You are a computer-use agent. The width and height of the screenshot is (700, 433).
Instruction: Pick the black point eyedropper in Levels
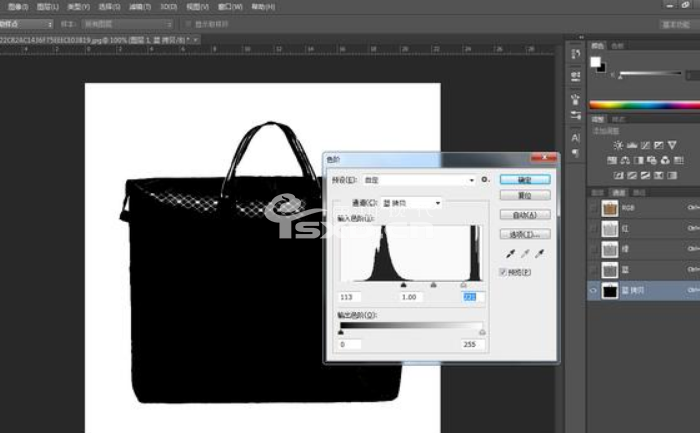(x=510, y=254)
